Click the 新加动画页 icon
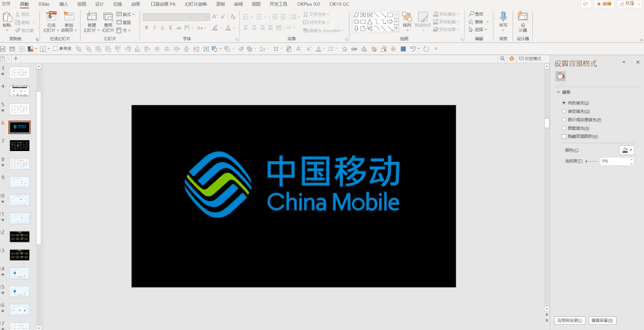Image resolution: width=644 pixels, height=330 pixels. point(69,17)
